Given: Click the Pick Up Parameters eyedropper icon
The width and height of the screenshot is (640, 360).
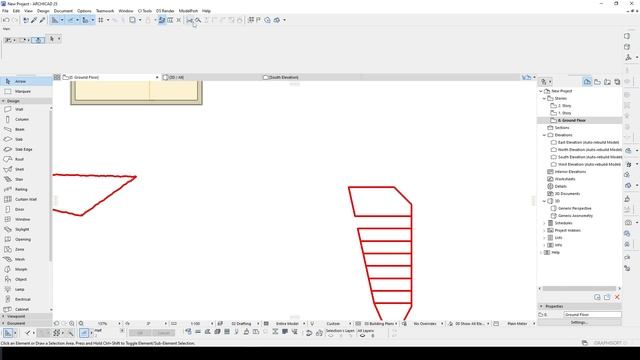Looking at the screenshot, I should [34, 20].
